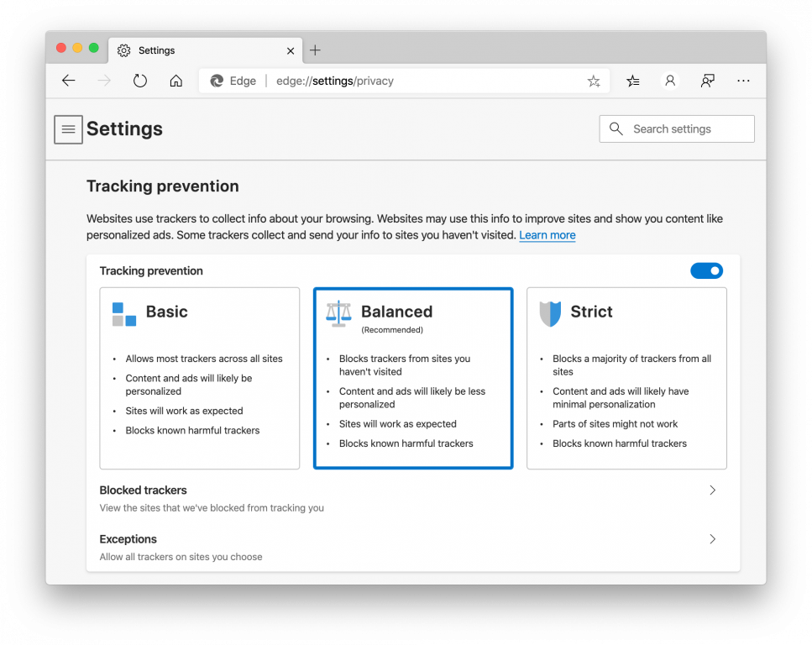Select the Settings browser tab
This screenshot has width=812, height=645.
pos(205,50)
